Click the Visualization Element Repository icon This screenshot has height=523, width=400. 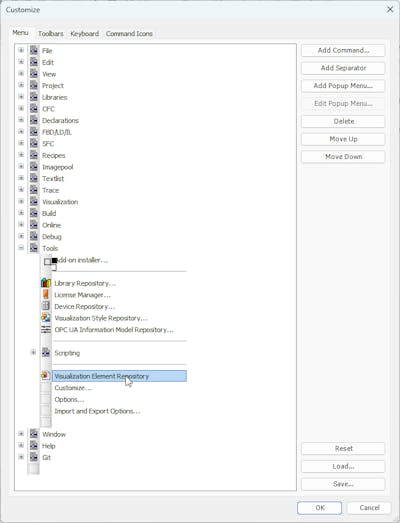click(x=46, y=376)
